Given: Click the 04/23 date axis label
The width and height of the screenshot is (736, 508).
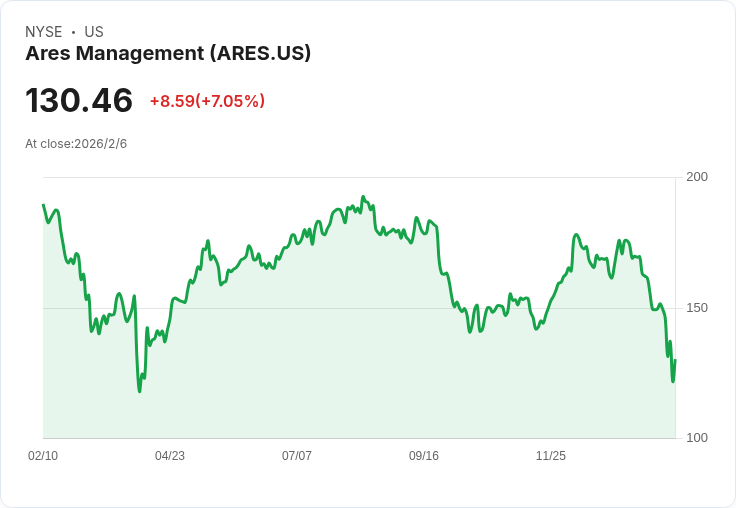Looking at the screenshot, I should pos(170,455).
